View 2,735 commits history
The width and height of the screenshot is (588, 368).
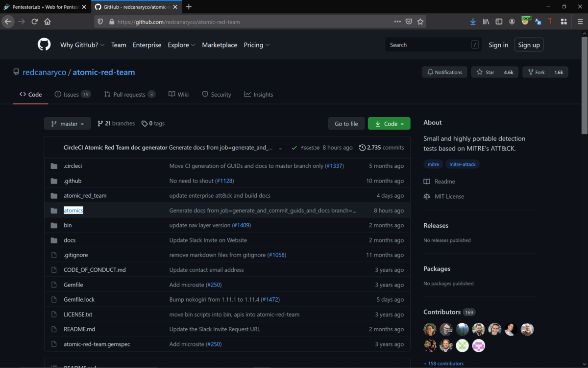coord(381,147)
